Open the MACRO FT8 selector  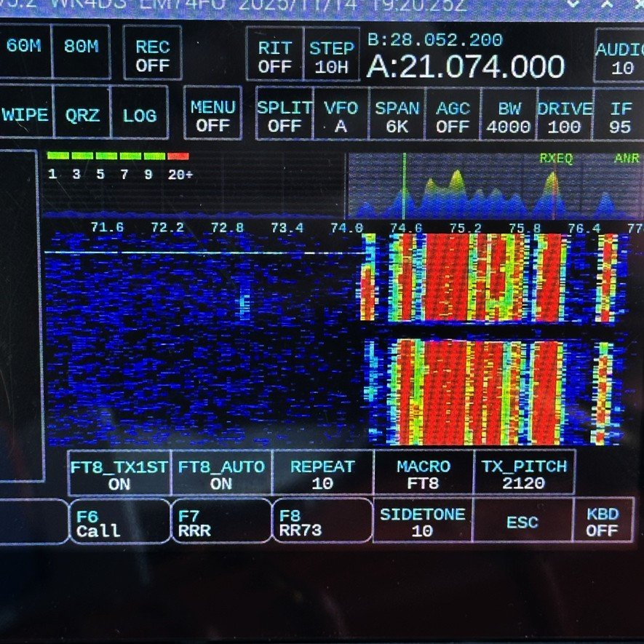click(424, 474)
